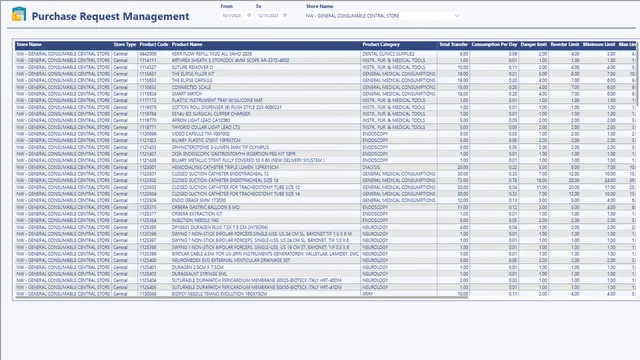
Task: Sort by Product Category column header
Action: coord(381,44)
